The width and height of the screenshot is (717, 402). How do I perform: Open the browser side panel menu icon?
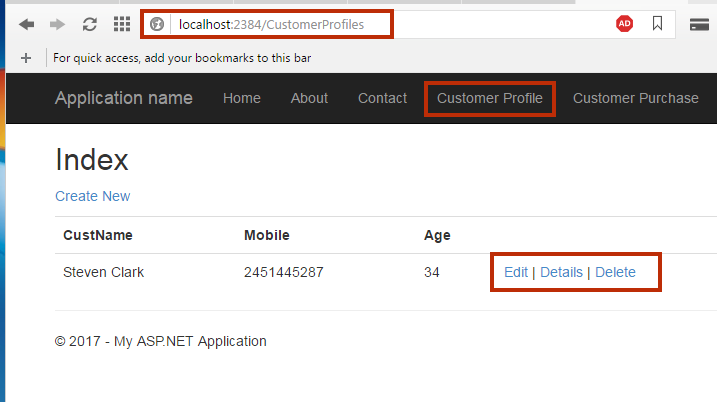coord(699,24)
